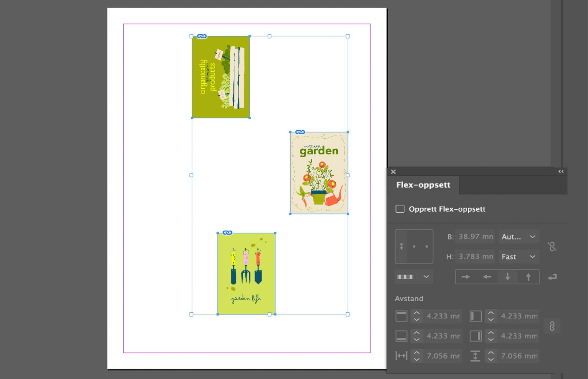The width and height of the screenshot is (588, 379).
Task: Click the H height input field
Action: click(x=475, y=256)
